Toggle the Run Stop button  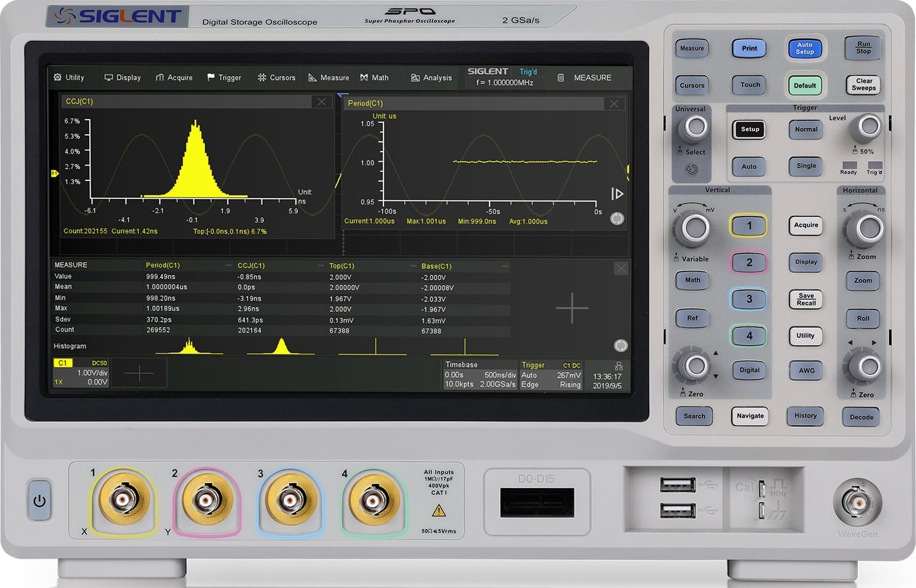coord(864,47)
